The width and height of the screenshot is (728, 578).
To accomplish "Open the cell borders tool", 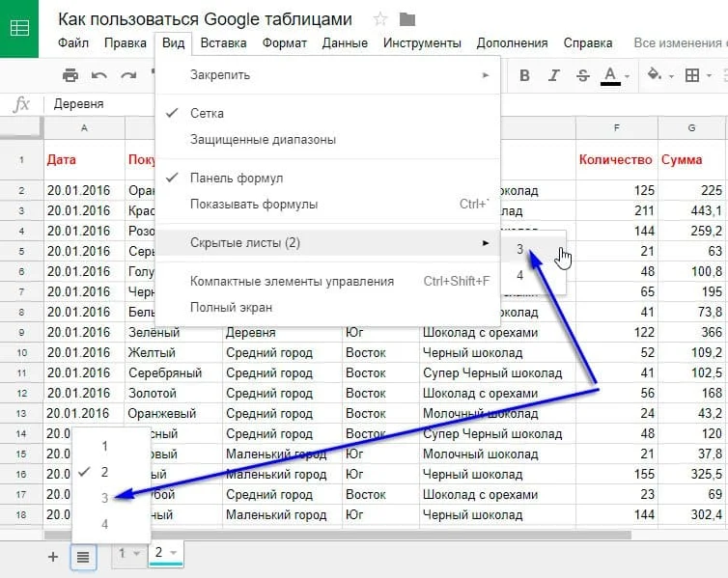I will pyautogui.click(x=691, y=75).
